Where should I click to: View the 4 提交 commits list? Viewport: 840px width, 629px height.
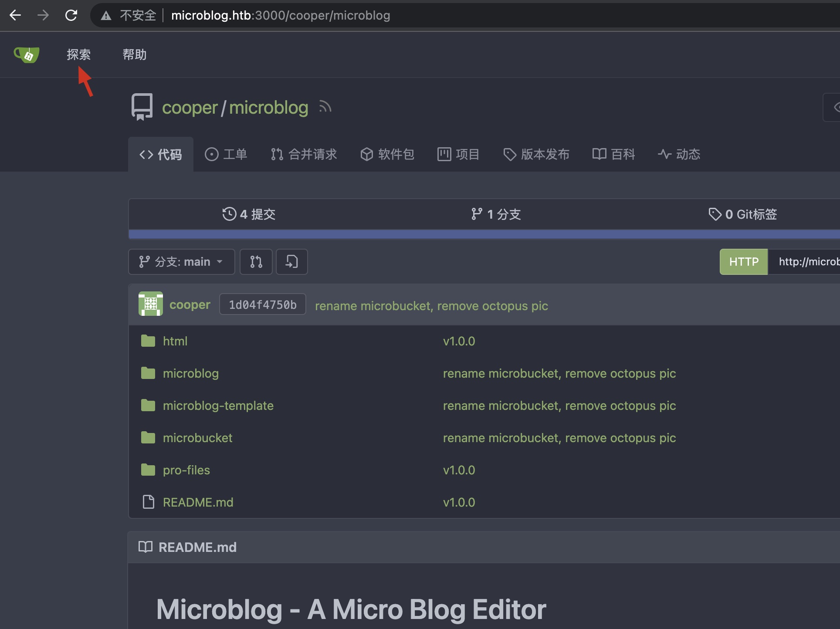point(249,214)
